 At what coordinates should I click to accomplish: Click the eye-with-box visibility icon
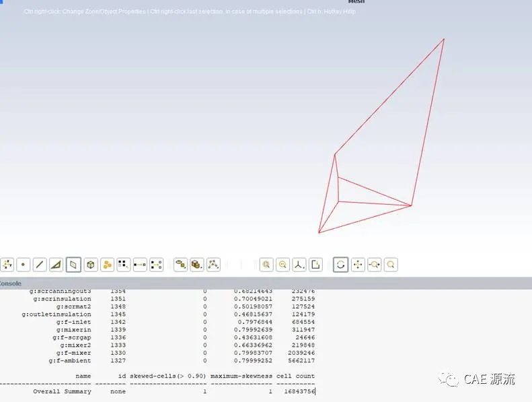coord(180,265)
